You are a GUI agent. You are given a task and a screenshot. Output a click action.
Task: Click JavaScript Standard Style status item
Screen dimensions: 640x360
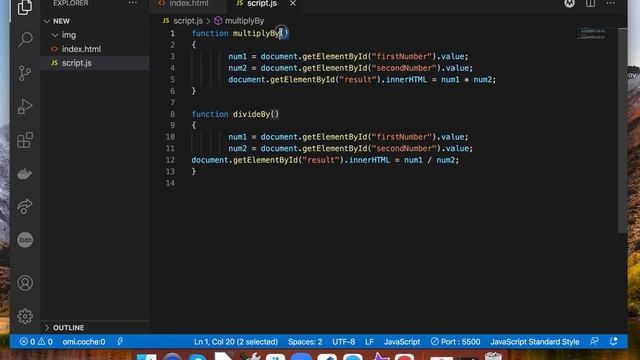coord(535,342)
